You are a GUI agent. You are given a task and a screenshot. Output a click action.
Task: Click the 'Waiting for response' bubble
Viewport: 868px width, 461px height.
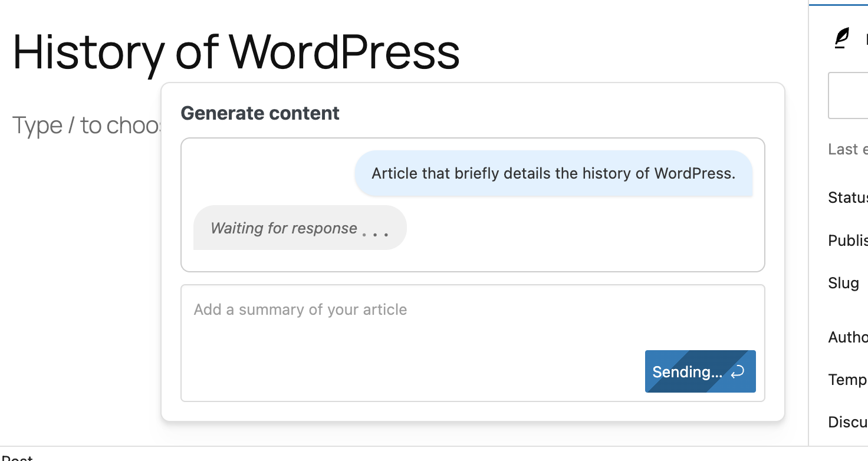(x=300, y=228)
